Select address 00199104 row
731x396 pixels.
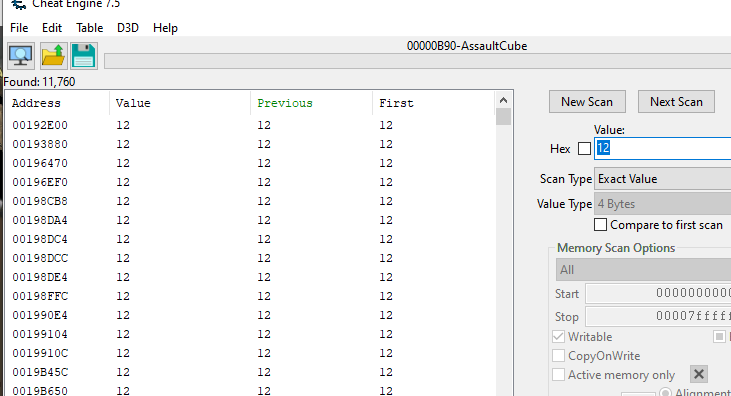[250, 334]
